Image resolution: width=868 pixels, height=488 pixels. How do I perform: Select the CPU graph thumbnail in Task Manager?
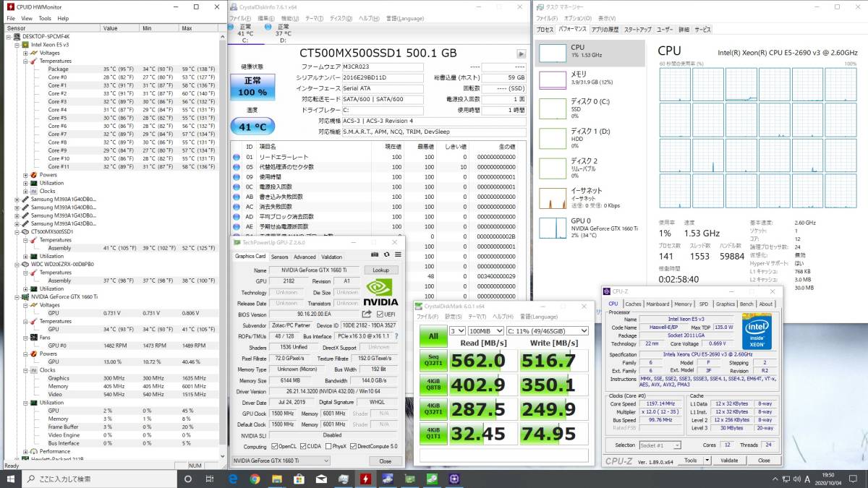tap(553, 52)
